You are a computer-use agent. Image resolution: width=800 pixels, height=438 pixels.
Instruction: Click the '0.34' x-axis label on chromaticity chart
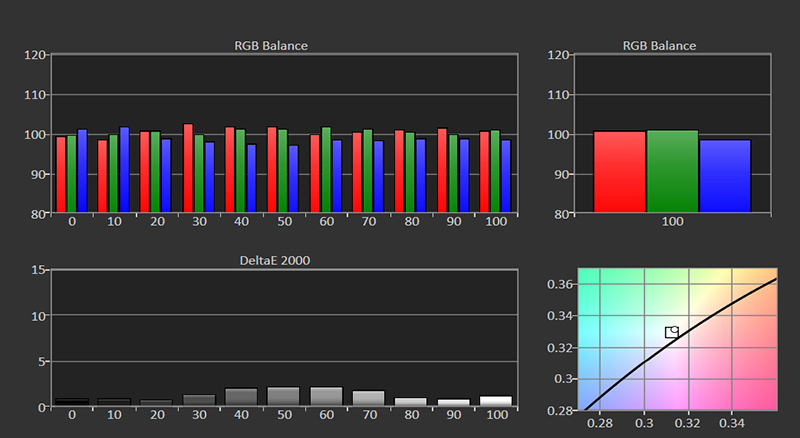click(x=732, y=423)
